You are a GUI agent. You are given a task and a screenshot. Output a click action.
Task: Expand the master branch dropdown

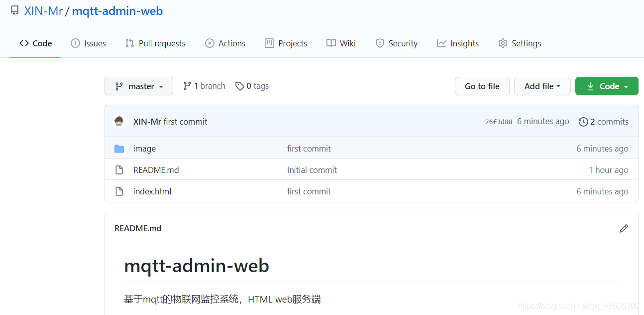(139, 86)
